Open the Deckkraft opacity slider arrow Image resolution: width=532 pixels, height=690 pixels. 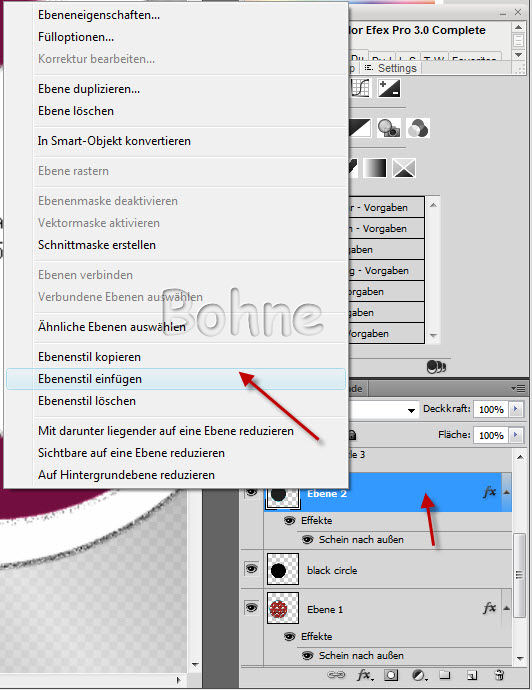pos(516,409)
